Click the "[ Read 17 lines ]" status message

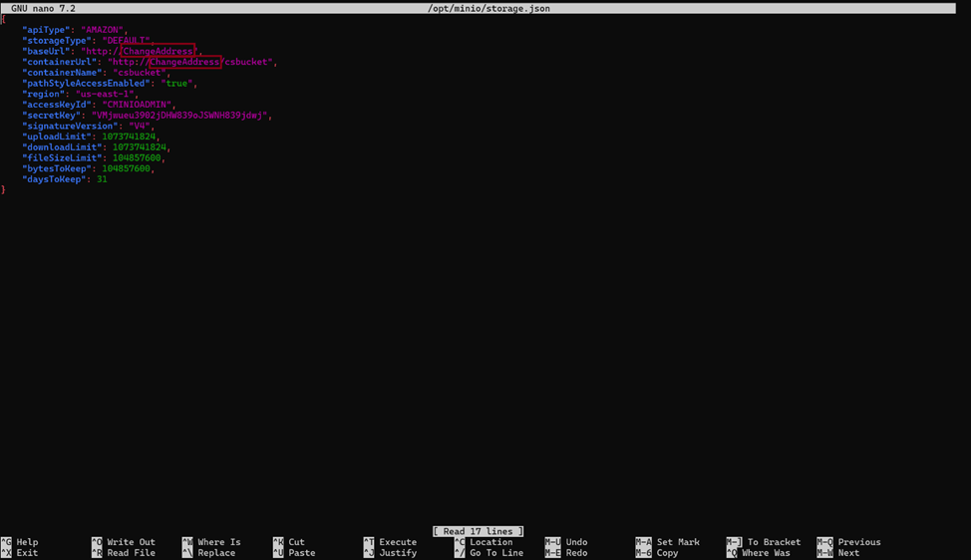(479, 531)
